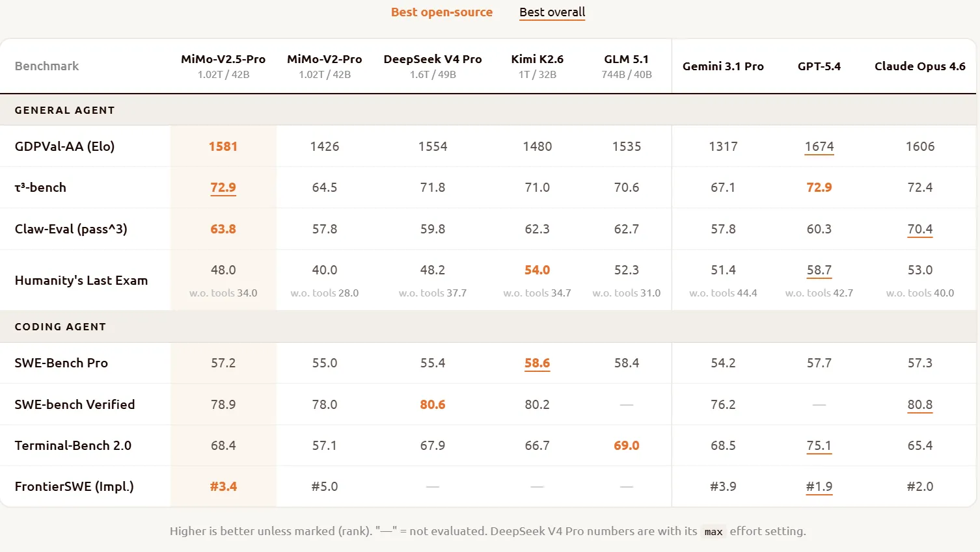The height and width of the screenshot is (552, 980).
Task: Select the DeepSeek V4 Pro column header
Action: coord(433,66)
